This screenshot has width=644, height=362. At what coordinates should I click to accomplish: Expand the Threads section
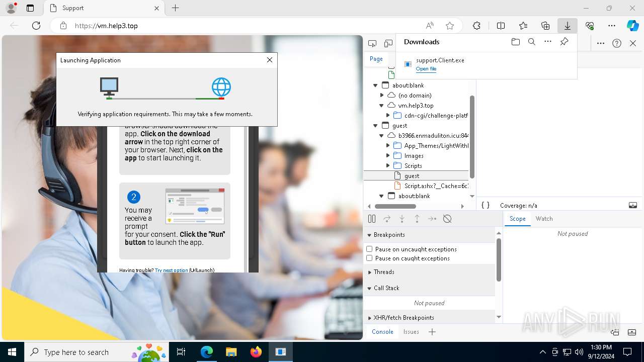(x=369, y=272)
